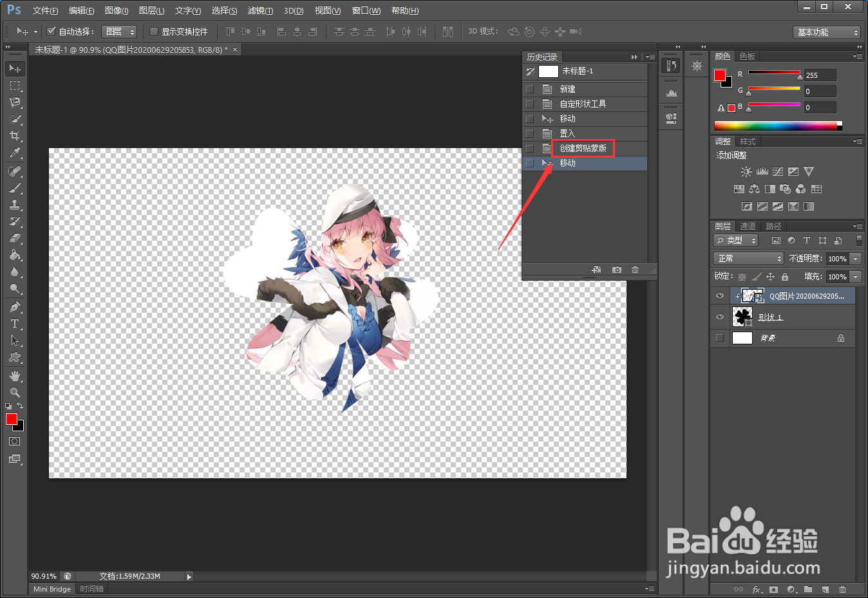This screenshot has width=868, height=598.
Task: Create new layer icon
Action: click(825, 590)
